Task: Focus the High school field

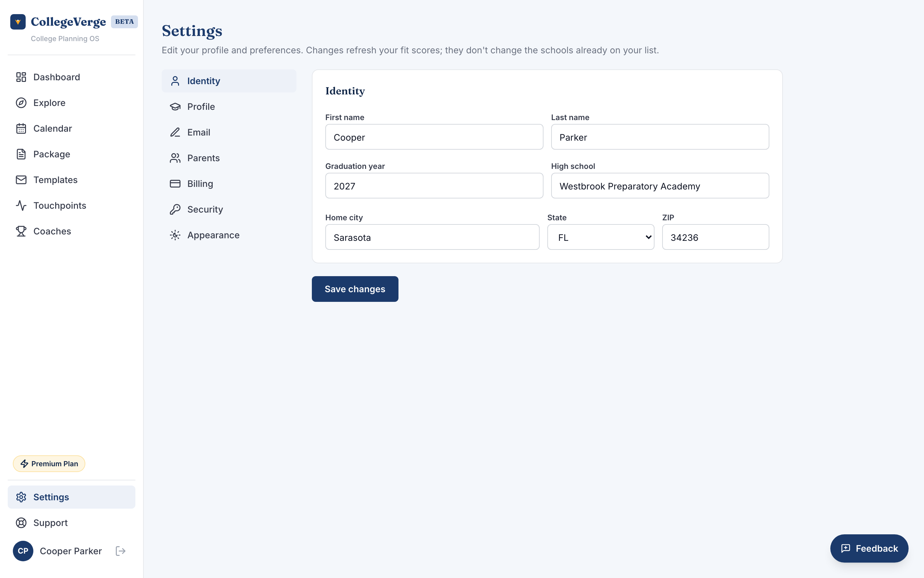Action: (x=660, y=186)
